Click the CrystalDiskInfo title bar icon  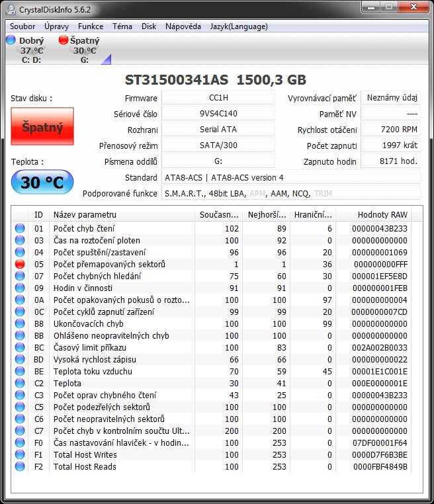[11, 10]
